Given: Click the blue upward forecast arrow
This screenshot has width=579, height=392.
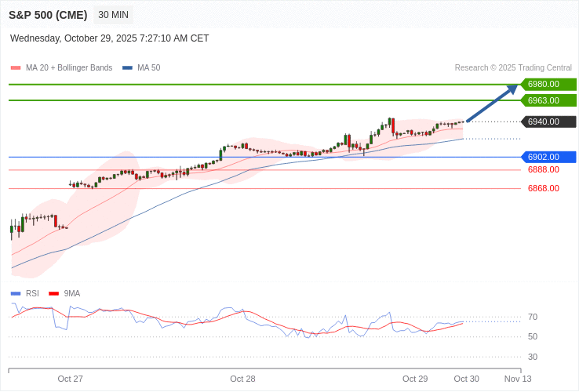Looking at the screenshot, I should coord(492,103).
